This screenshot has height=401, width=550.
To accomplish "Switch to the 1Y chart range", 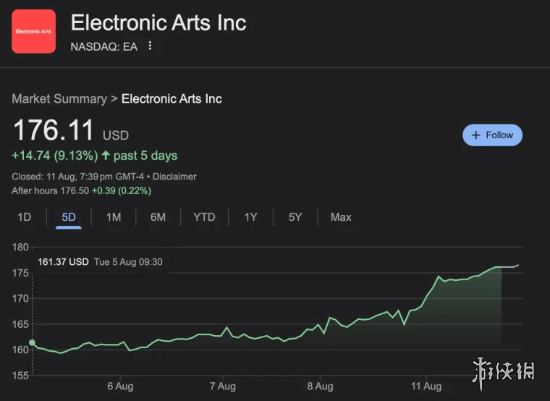I will [x=250, y=217].
